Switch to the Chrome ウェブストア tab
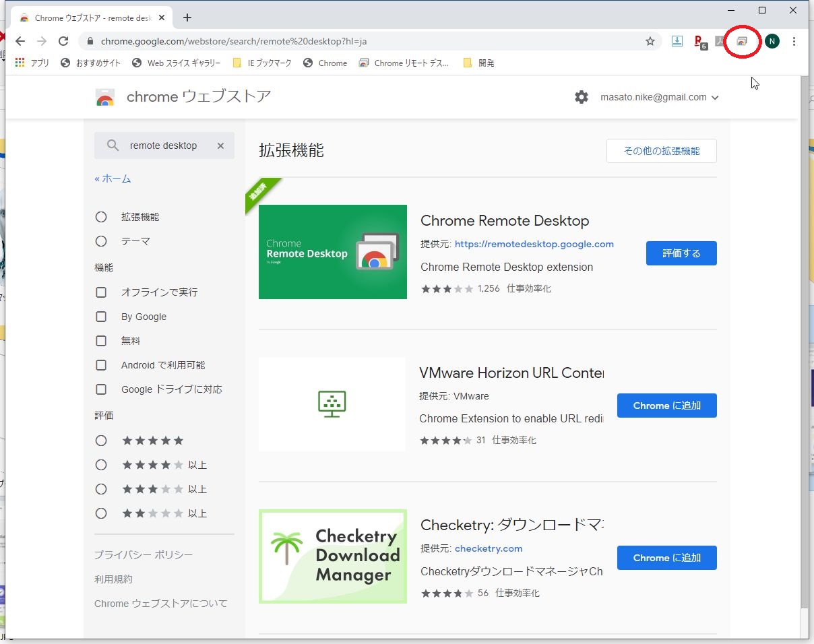 tap(91, 18)
